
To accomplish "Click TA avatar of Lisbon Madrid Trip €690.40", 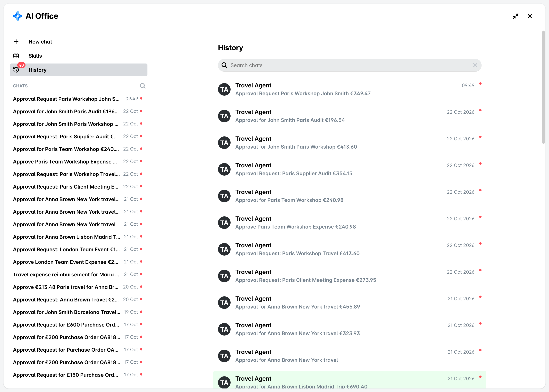I will pyautogui.click(x=224, y=382).
